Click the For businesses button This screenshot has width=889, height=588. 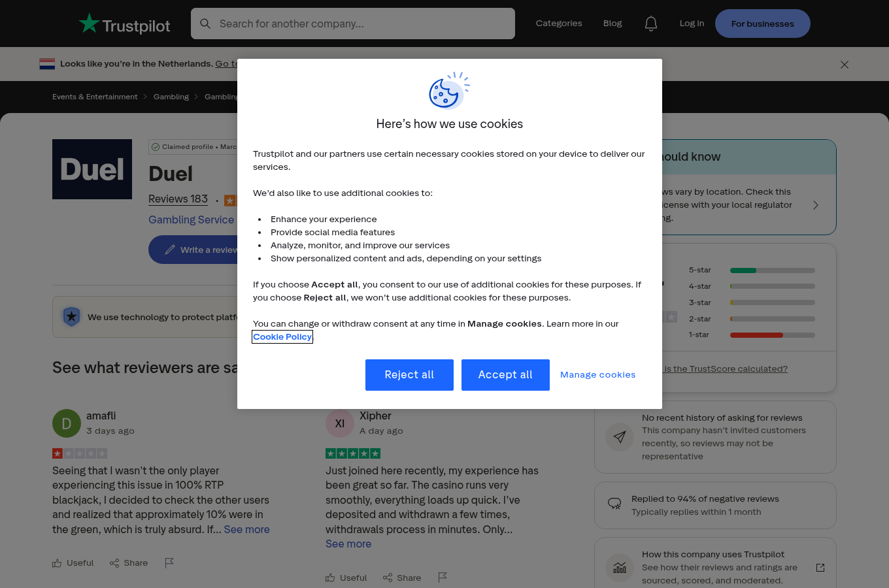(x=763, y=24)
